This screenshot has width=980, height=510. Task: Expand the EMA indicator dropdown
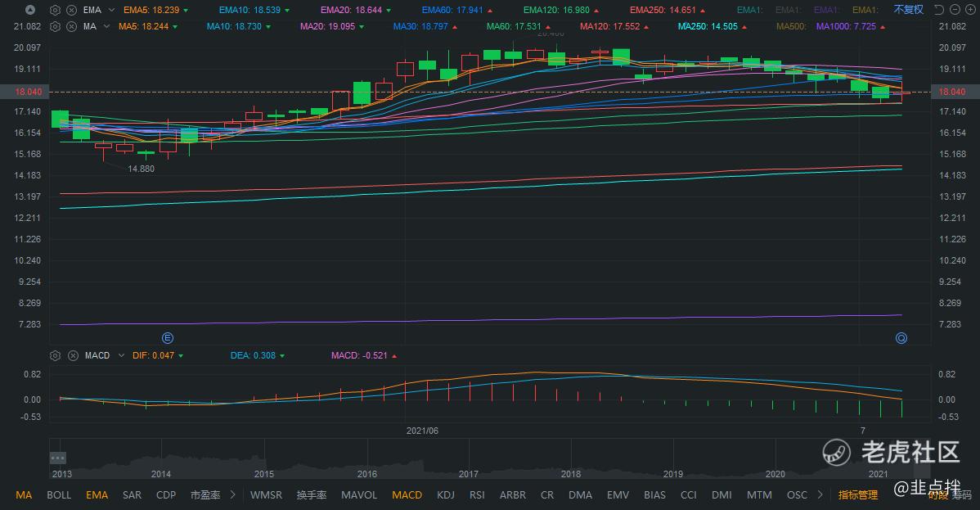coord(111,10)
